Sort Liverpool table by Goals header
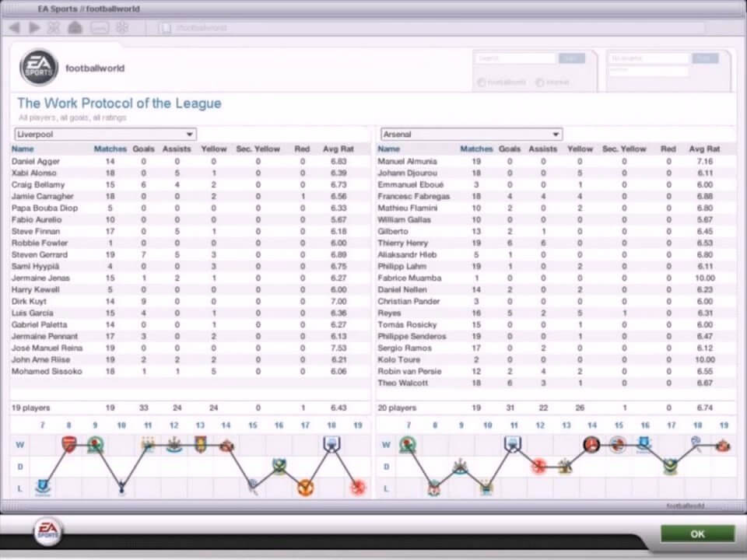747x560 pixels. 143,149
